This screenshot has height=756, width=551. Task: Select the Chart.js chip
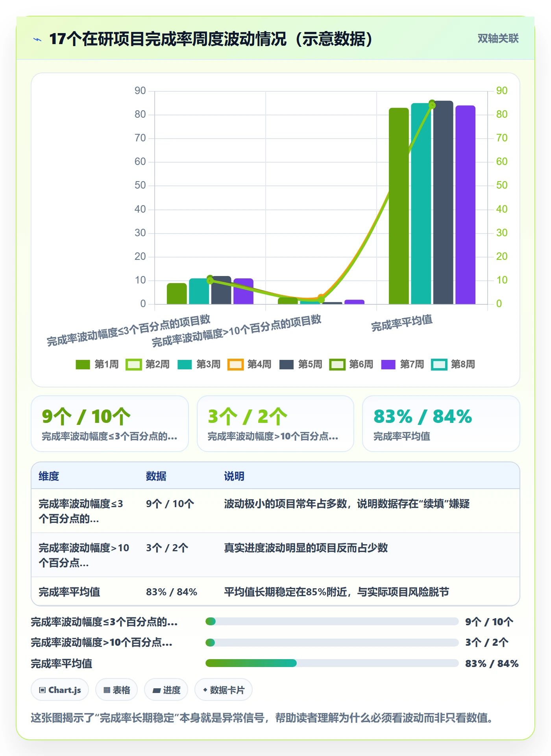pos(60,690)
